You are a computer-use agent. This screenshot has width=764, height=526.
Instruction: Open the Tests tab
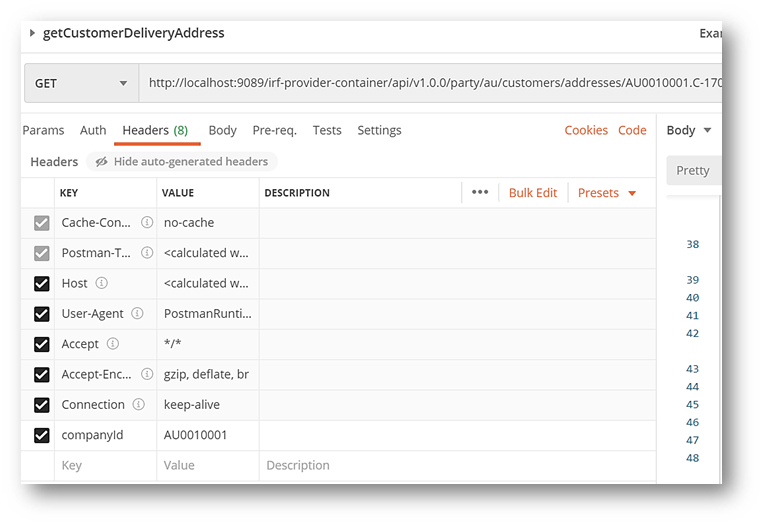[x=327, y=130]
